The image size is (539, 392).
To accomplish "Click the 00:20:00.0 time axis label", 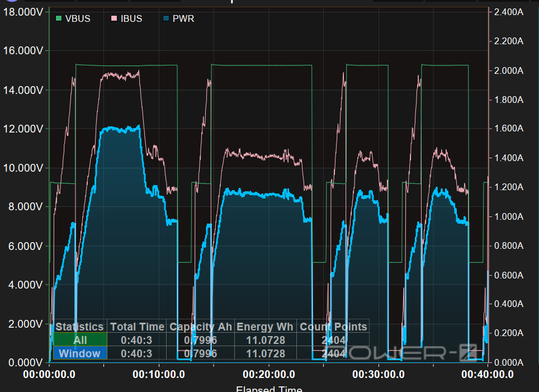I will [269, 375].
